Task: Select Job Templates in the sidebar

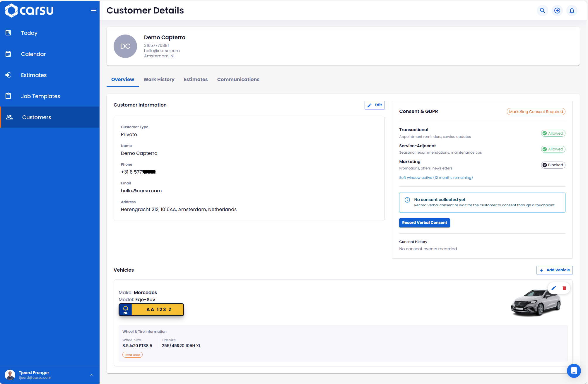Action: pyautogui.click(x=40, y=96)
